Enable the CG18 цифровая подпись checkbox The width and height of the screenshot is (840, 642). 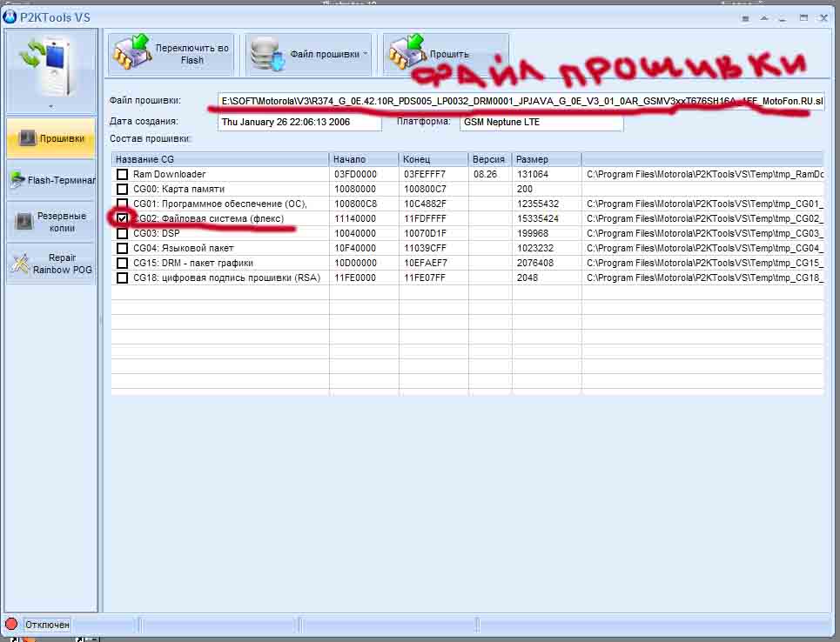coord(122,278)
